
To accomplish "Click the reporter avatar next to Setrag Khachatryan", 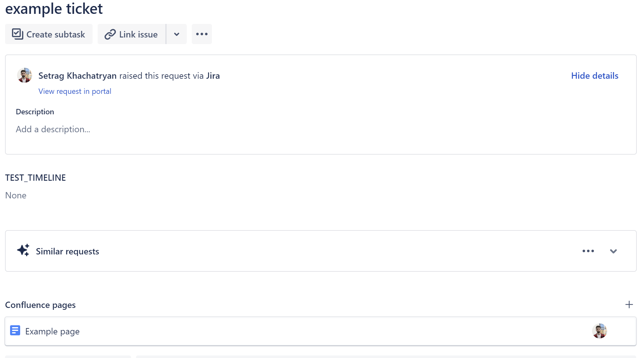I will tap(25, 75).
